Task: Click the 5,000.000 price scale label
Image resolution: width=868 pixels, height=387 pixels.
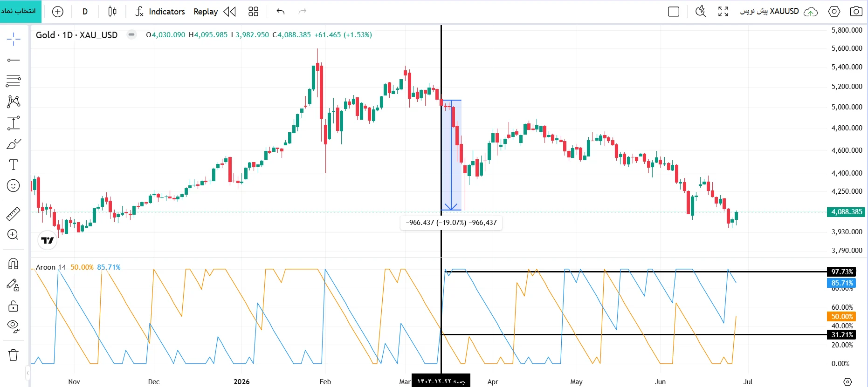Action: (847, 107)
